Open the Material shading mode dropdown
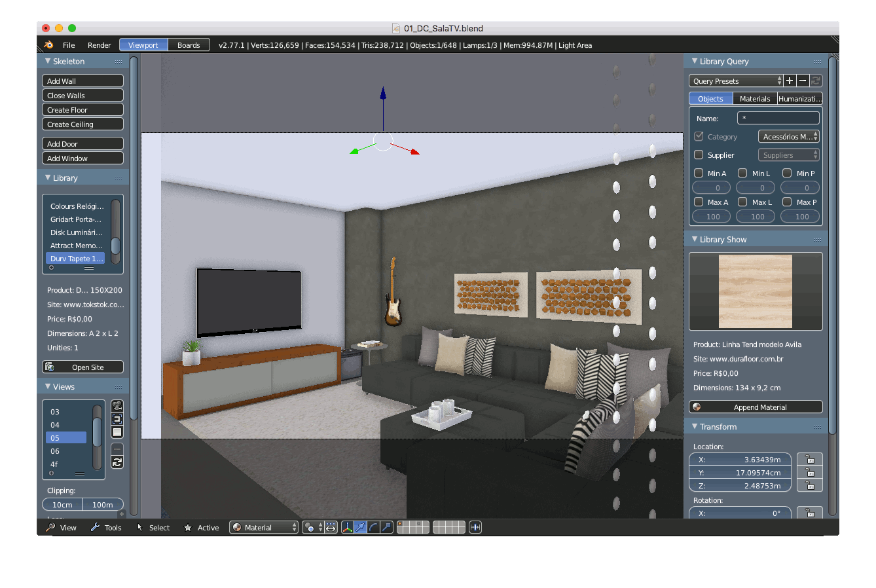The width and height of the screenshot is (876, 588). (264, 528)
